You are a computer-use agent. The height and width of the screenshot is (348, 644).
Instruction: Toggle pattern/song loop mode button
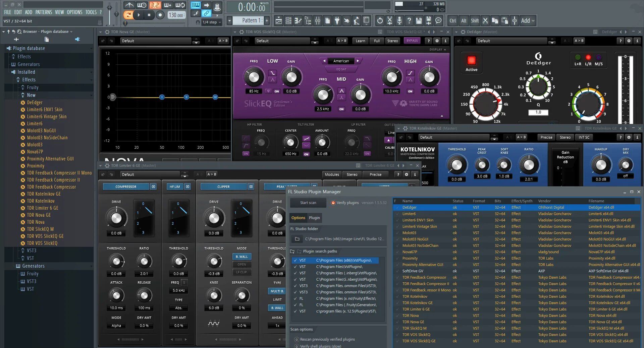pyautogui.click(x=128, y=15)
